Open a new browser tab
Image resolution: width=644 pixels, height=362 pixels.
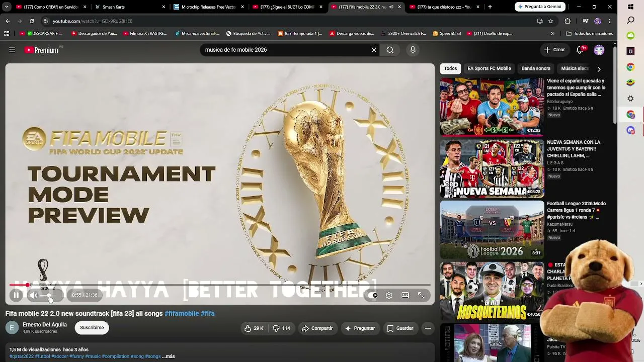(490, 7)
